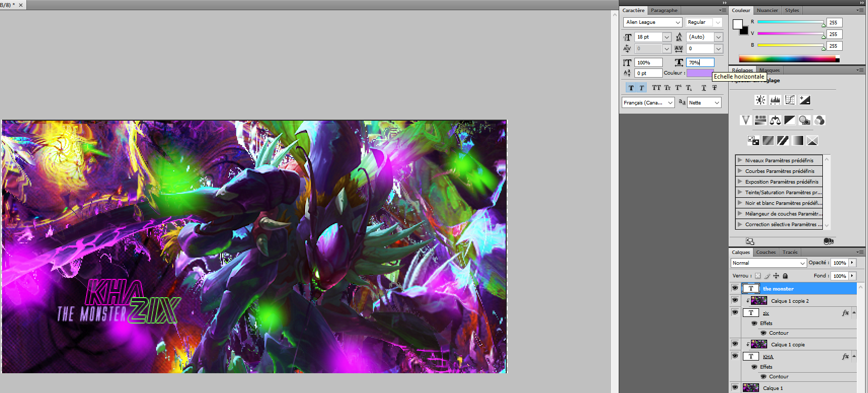The width and height of the screenshot is (868, 393).
Task: Select the text thumbnail of the monster layer
Action: coord(751,289)
